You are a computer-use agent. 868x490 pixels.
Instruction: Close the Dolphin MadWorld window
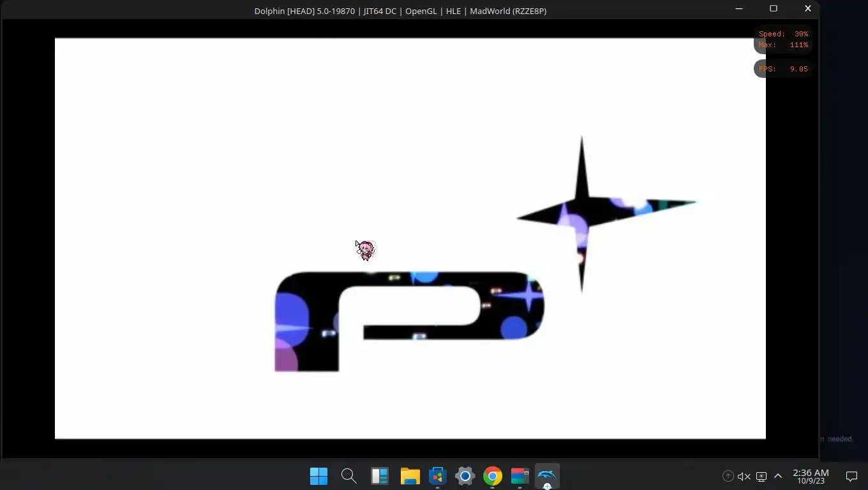807,9
